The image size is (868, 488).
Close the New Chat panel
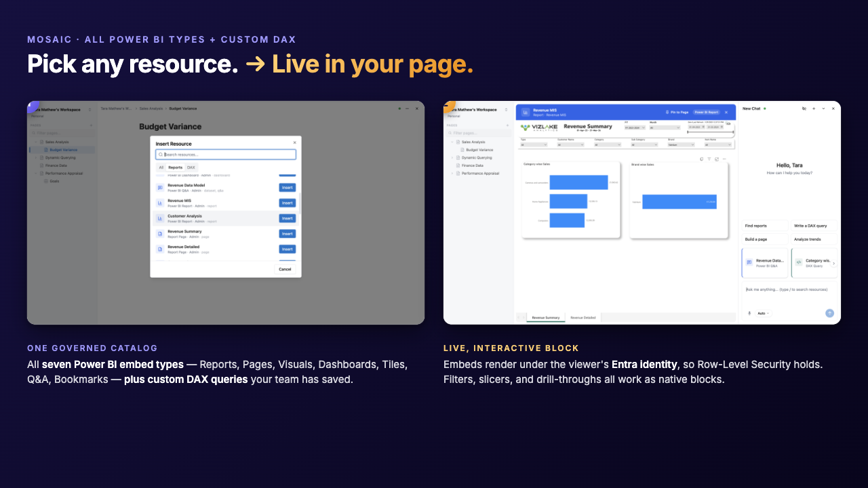[833, 108]
